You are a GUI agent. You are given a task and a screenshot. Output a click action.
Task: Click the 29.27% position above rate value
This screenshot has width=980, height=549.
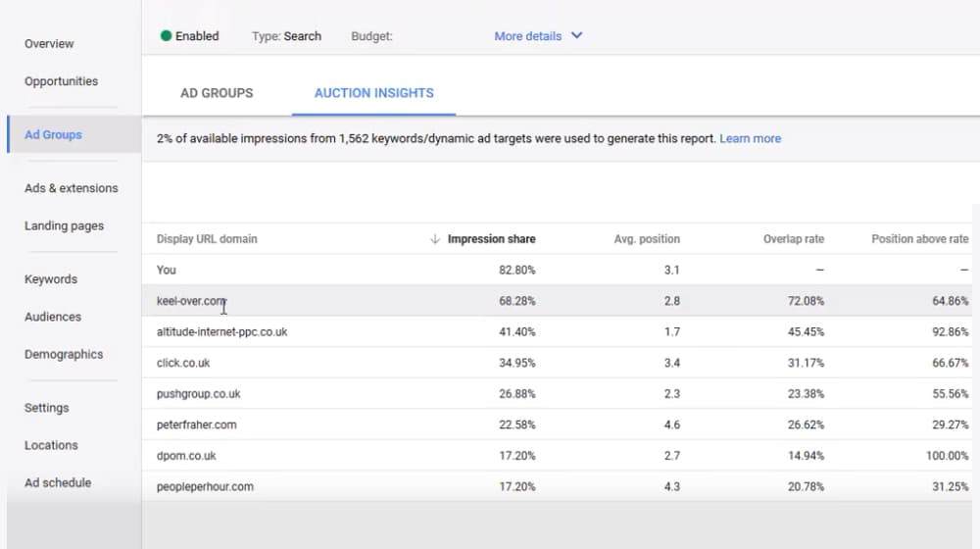point(950,424)
